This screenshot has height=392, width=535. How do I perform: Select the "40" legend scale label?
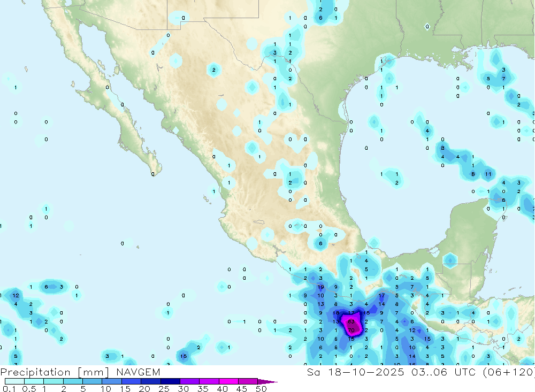coord(222,389)
